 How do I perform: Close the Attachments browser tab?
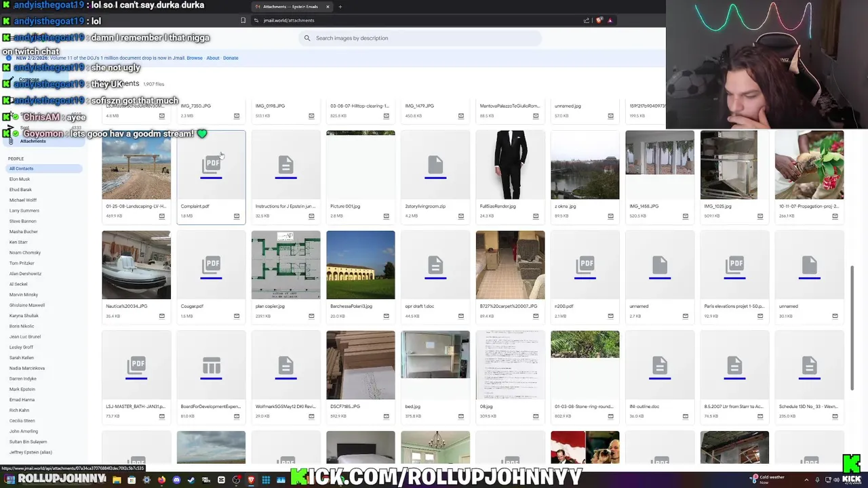(x=328, y=7)
